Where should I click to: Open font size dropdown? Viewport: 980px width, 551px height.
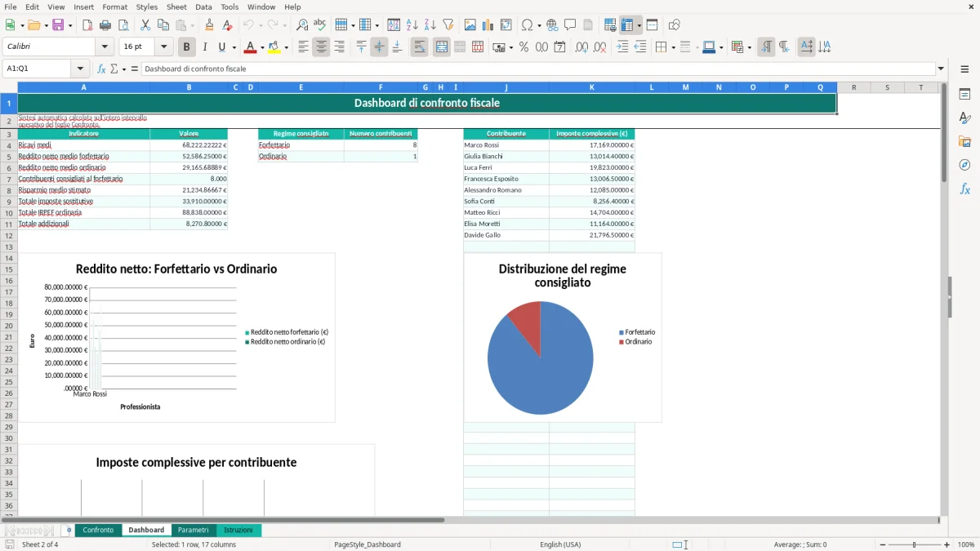point(163,47)
